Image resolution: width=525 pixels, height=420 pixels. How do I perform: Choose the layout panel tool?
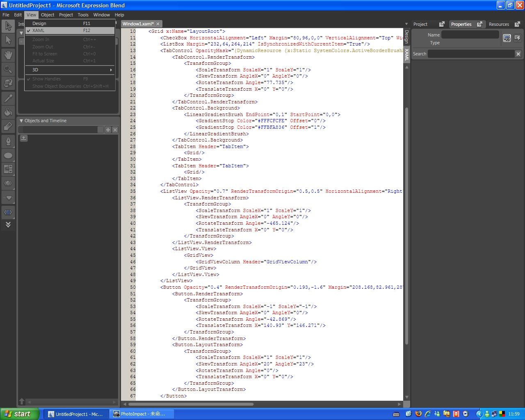click(x=8, y=169)
